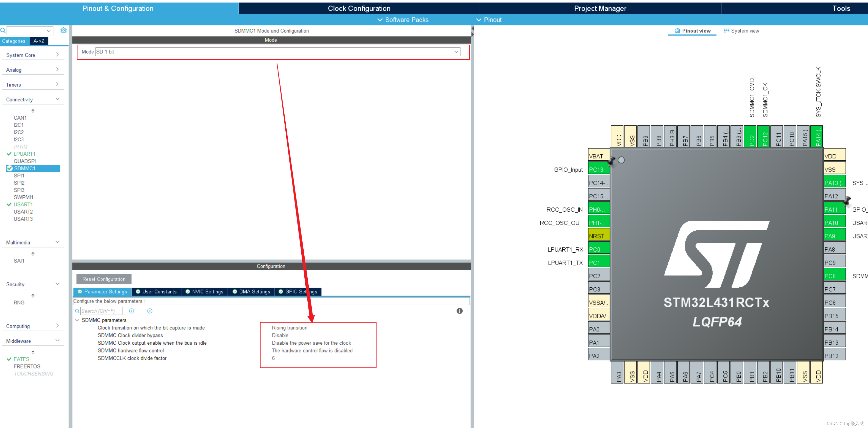Select the FATFS checked middleware
Screen dimensions: 868x428
click(x=21, y=359)
